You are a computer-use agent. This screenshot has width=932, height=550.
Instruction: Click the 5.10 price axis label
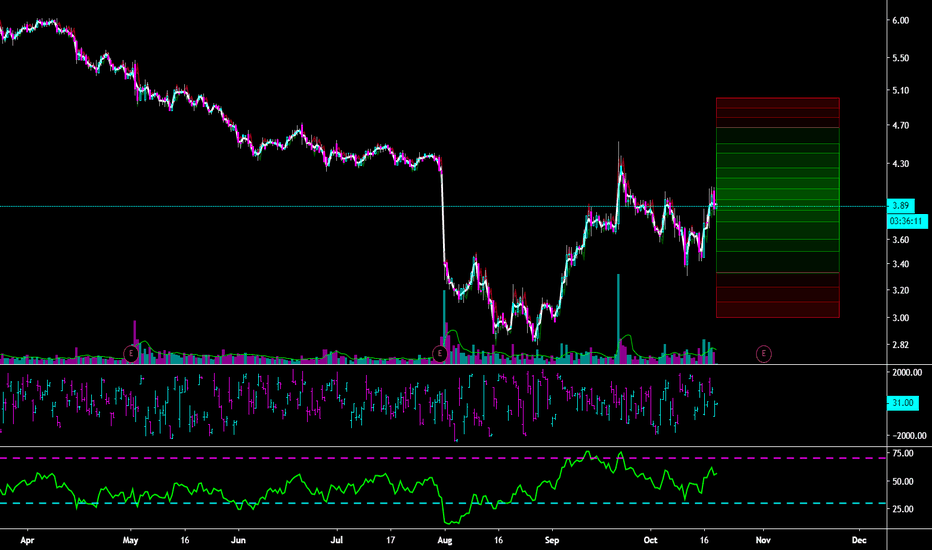click(900, 90)
